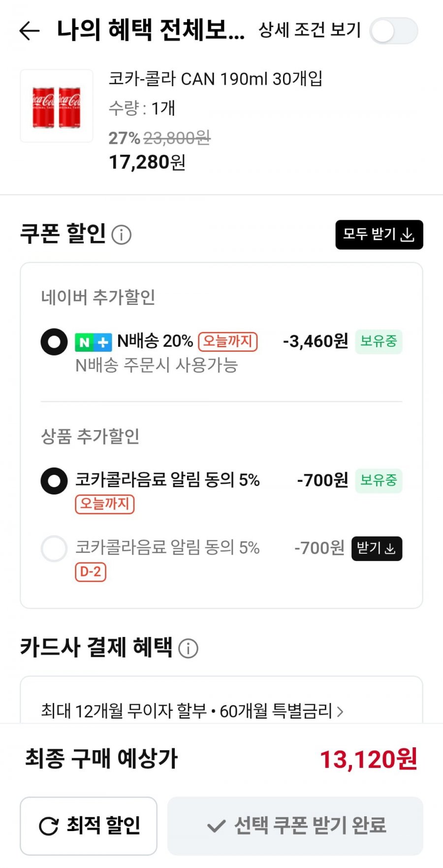The height and width of the screenshot is (868, 443).
Task: Open coupon discount info icon
Action: point(122,235)
